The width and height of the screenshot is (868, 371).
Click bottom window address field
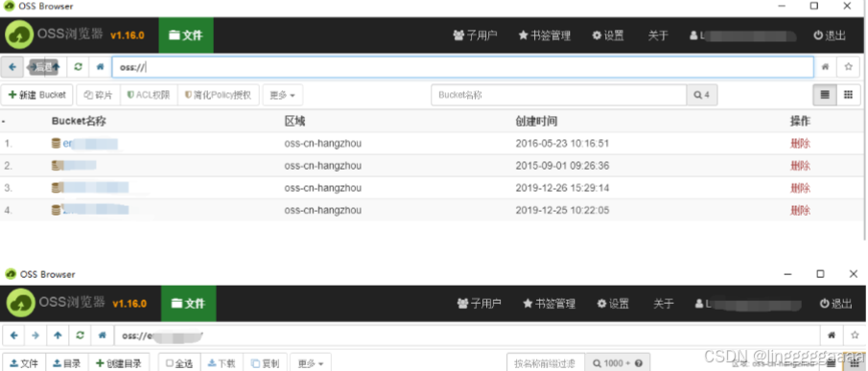467,336
